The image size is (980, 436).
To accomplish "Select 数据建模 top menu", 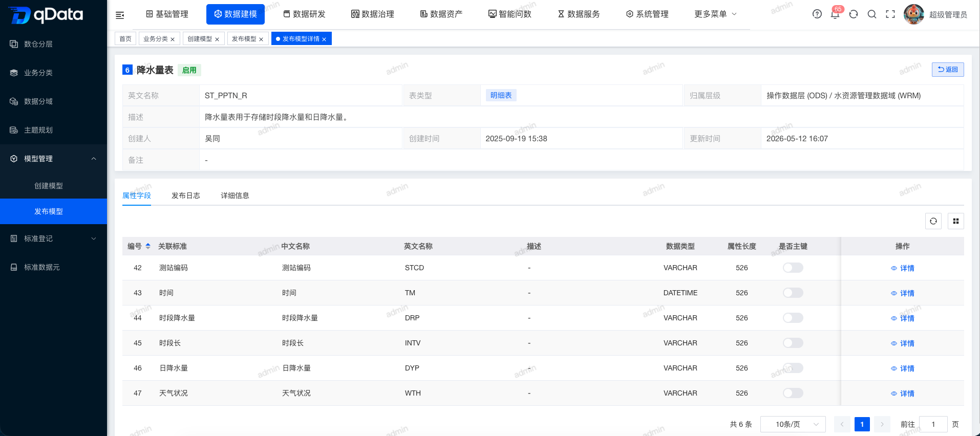I will 236,14.
